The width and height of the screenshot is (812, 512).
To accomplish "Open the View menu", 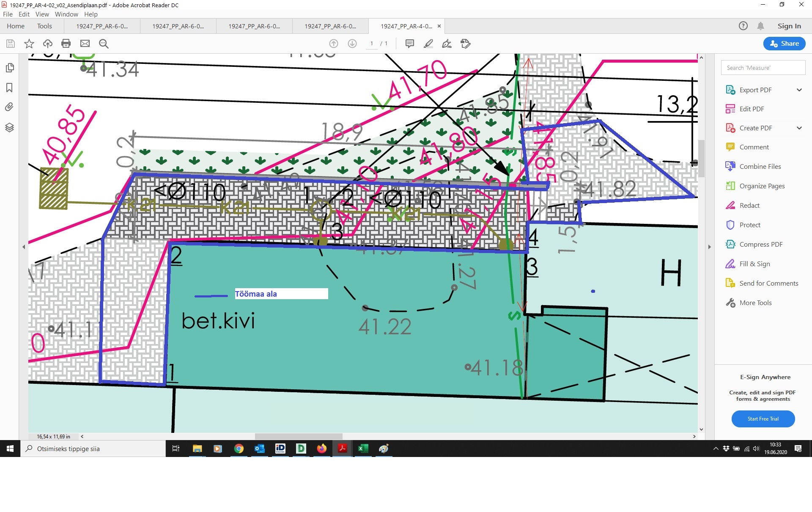I will tap(42, 14).
